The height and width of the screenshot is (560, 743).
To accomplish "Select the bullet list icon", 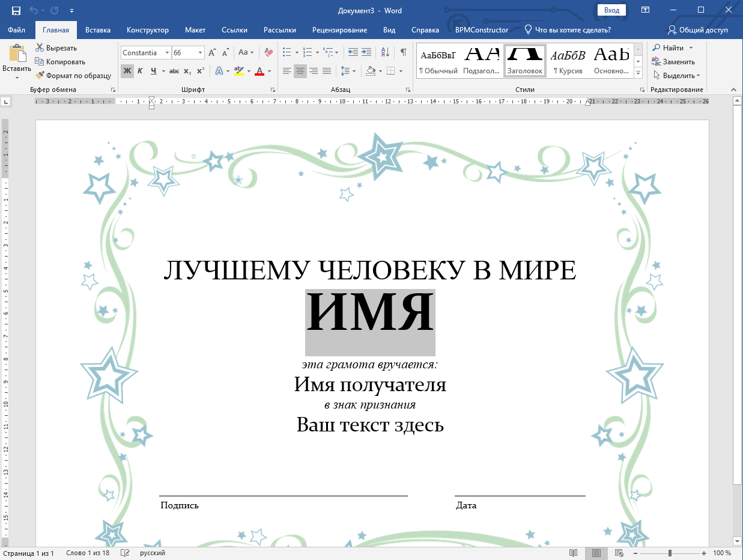I will pos(288,53).
